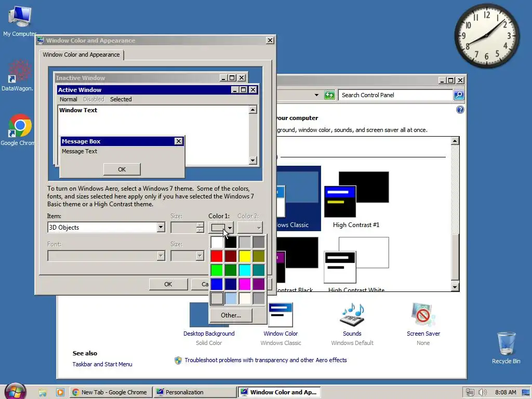Screen dimensions: 532x399
Task: Click the 8:08 AM taskbar clock
Action: 506,392
